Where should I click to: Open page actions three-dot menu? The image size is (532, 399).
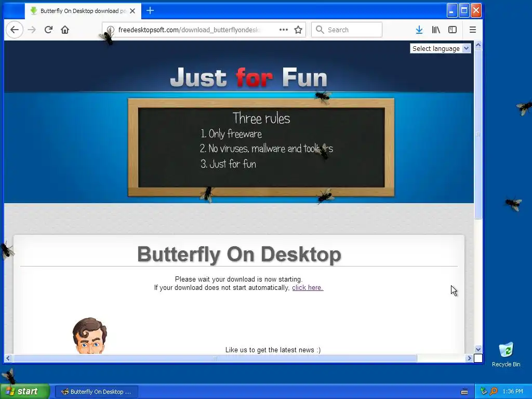click(x=284, y=30)
